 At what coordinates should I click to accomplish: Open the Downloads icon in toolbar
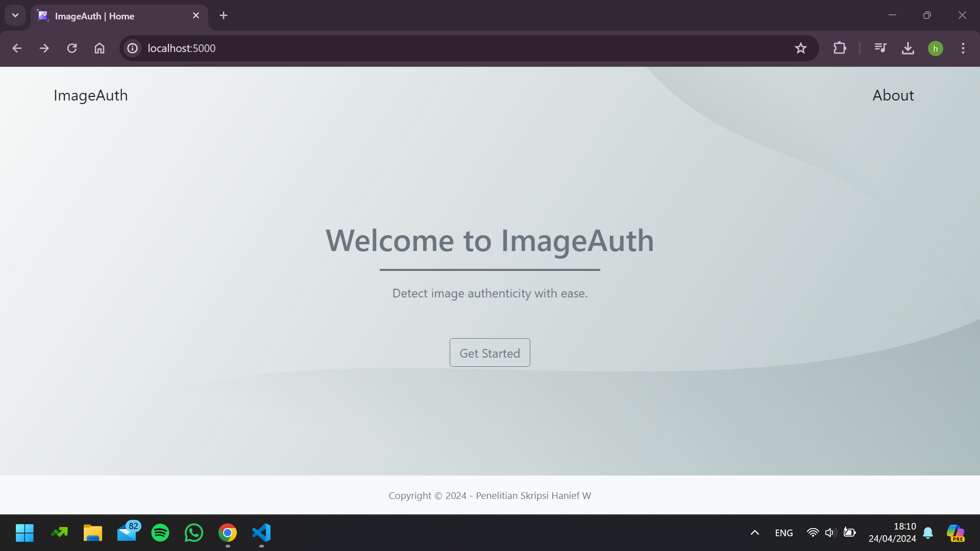[908, 48]
